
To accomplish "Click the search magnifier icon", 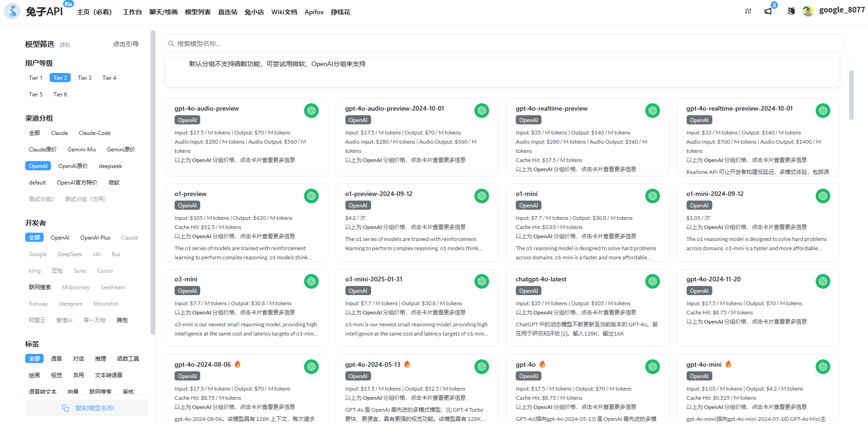I will click(x=171, y=44).
